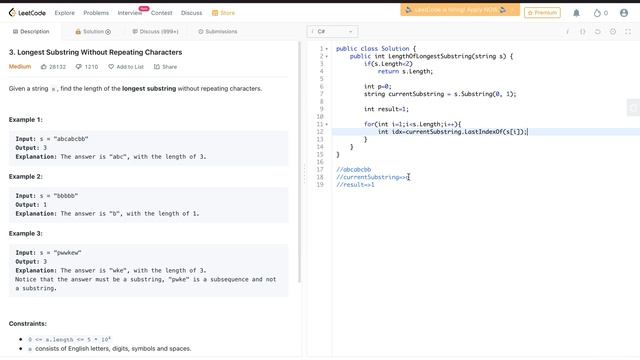The height and width of the screenshot is (360, 640).
Task: Switch to the Description tab
Action: [31, 31]
